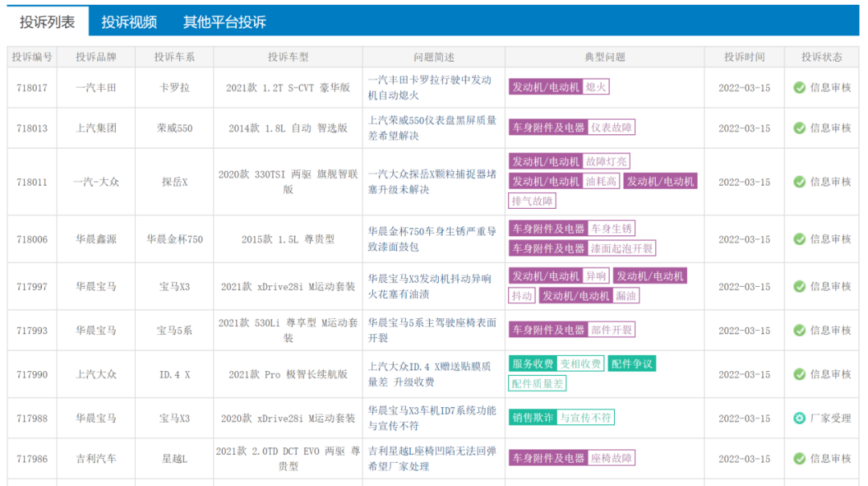Click 厂家受理 status icon in row 717988
The image size is (868, 486).
point(799,418)
